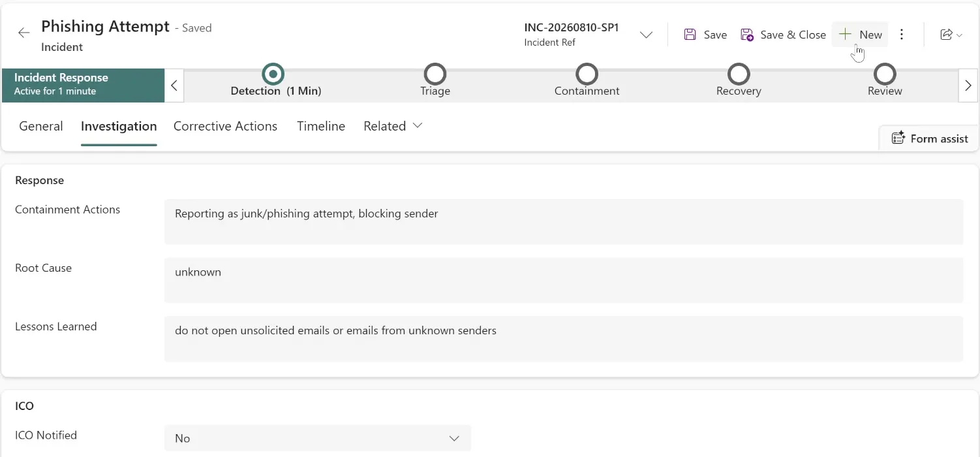The width and height of the screenshot is (980, 457).
Task: Open the share dropdown arrow
Action: click(959, 35)
